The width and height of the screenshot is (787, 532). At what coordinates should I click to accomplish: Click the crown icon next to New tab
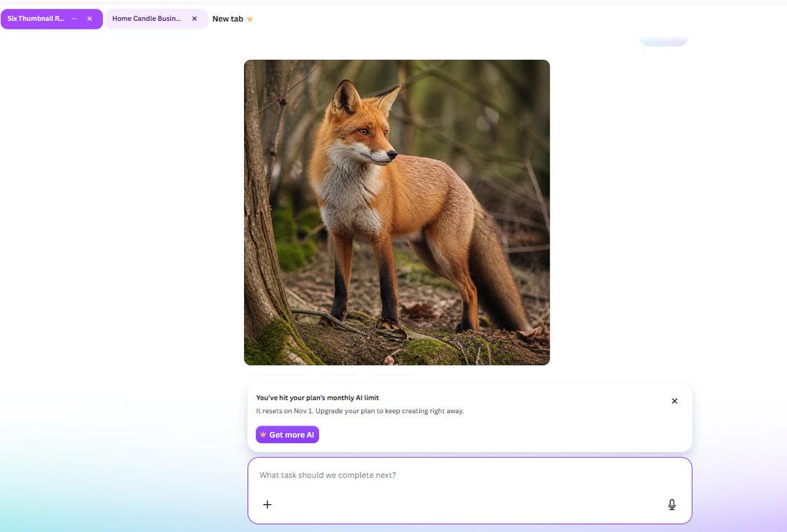pyautogui.click(x=250, y=19)
